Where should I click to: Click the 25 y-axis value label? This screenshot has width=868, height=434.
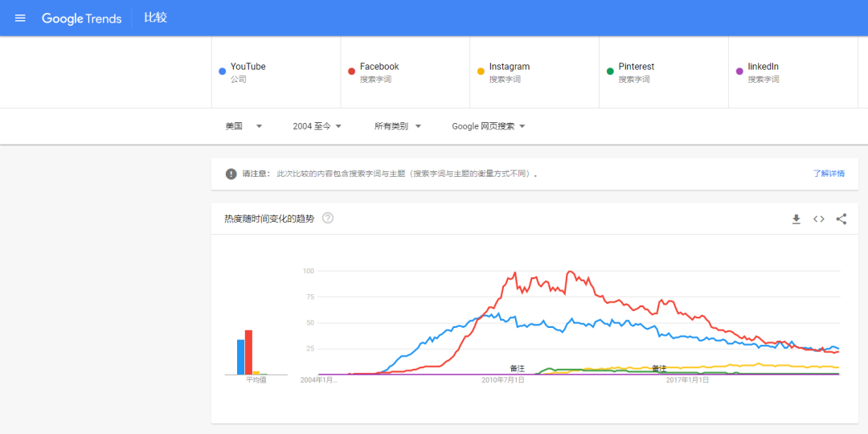point(310,349)
